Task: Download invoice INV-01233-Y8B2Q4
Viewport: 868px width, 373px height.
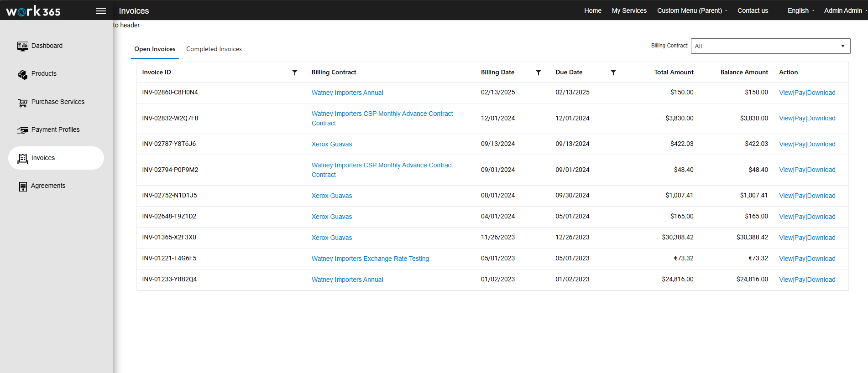Action: pos(821,280)
